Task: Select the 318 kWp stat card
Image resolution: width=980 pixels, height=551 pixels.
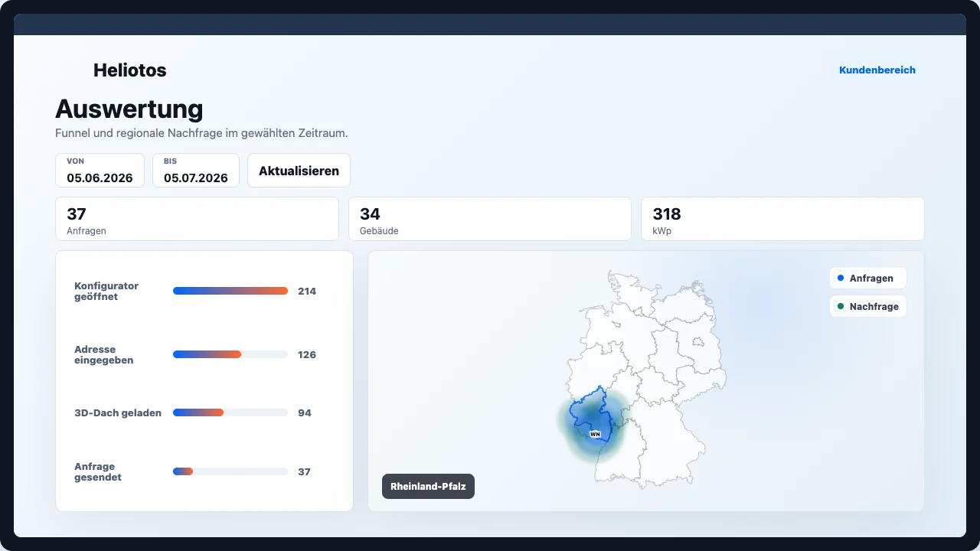Action: pyautogui.click(x=782, y=219)
